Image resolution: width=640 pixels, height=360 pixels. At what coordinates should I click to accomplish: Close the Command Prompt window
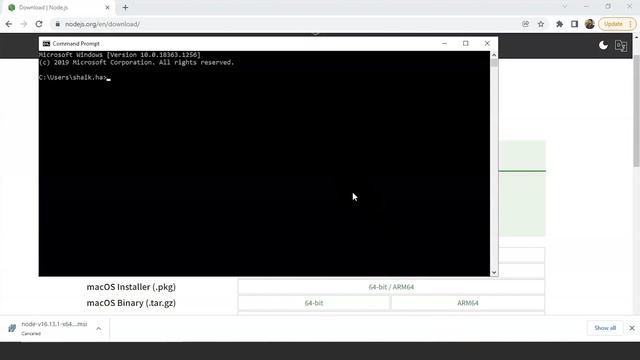pyautogui.click(x=487, y=43)
